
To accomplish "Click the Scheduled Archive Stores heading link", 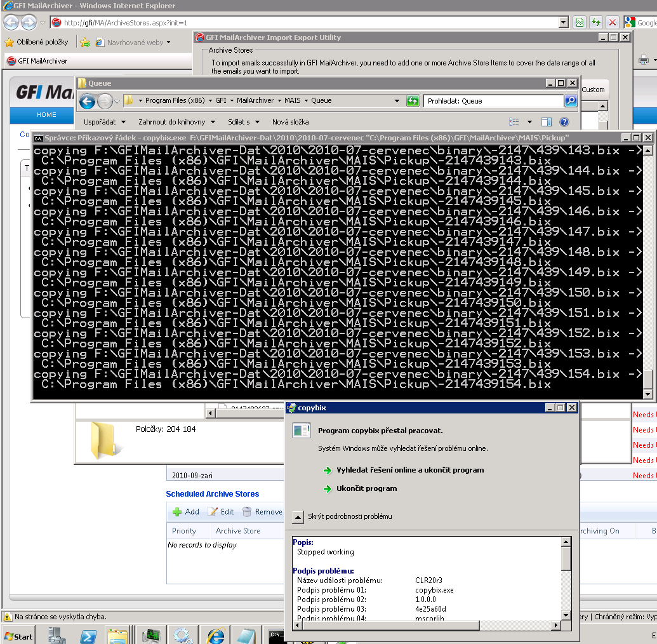I will (213, 494).
